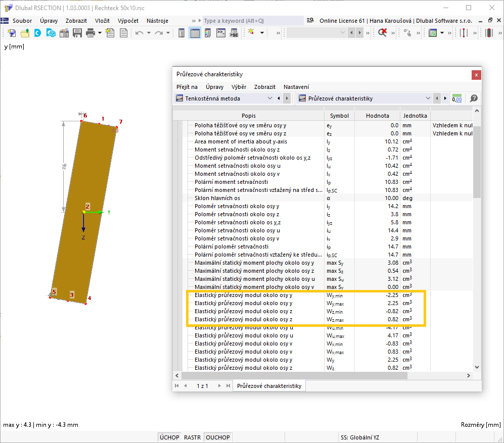Click the blue Dlubal Center icon
Viewport: 504px width, 443px height.
tap(37, 33)
